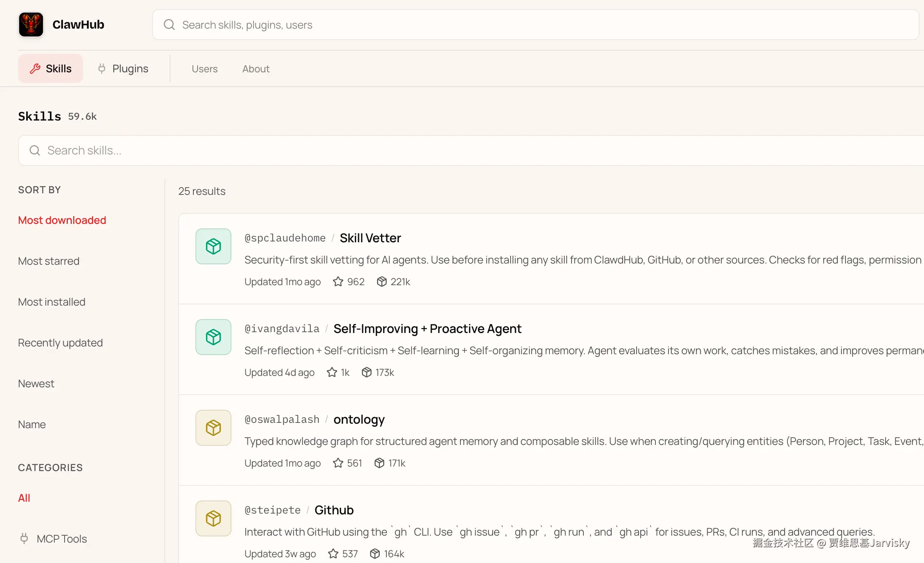Image resolution: width=924 pixels, height=563 pixels.
Task: Click the star icon beside 561
Action: tap(338, 463)
